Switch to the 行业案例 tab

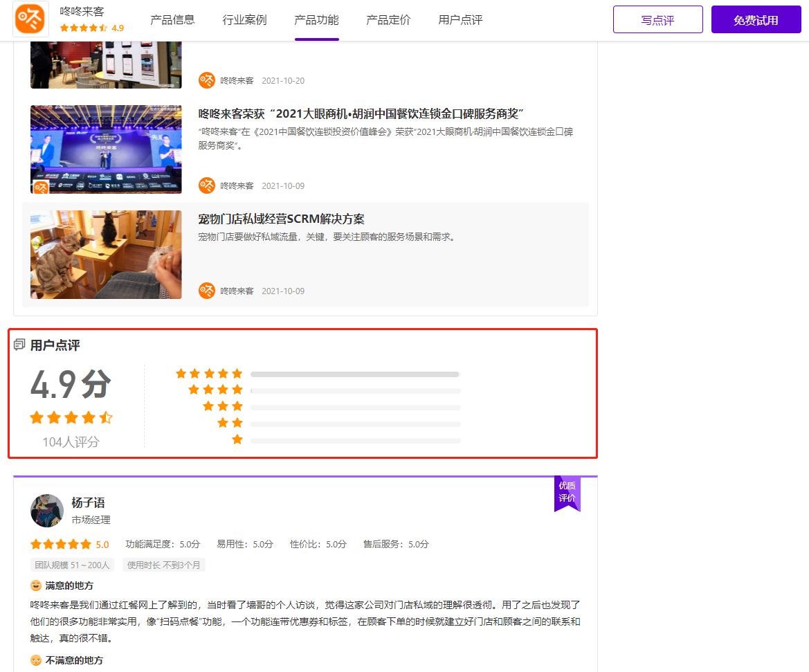244,20
